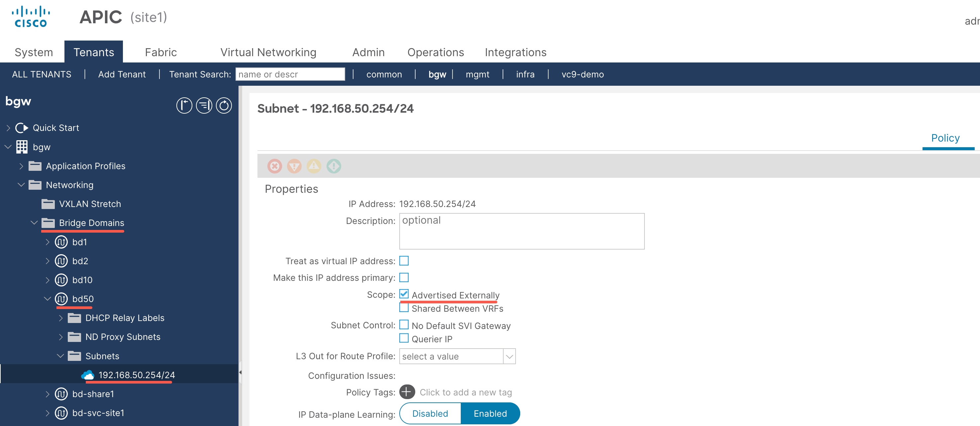Click the Description text area
This screenshot has height=426, width=980.
click(522, 231)
